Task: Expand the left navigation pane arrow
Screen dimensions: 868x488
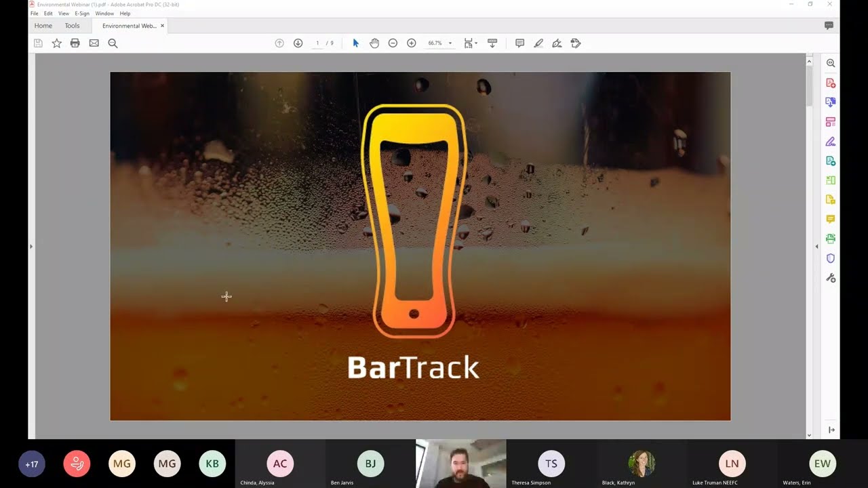Action: point(31,247)
